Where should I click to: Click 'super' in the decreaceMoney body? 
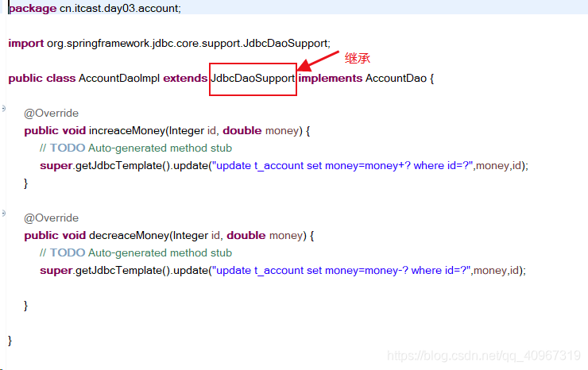56,270
